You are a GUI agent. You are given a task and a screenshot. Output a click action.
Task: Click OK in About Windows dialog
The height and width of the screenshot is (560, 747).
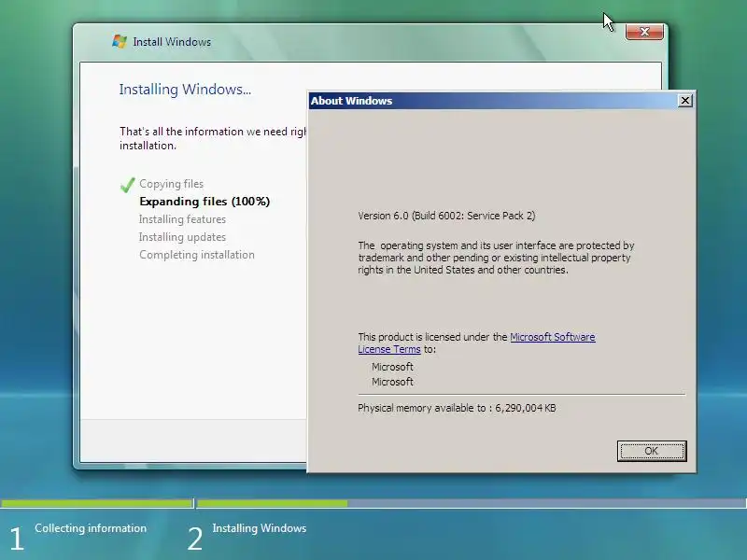pyautogui.click(x=651, y=451)
